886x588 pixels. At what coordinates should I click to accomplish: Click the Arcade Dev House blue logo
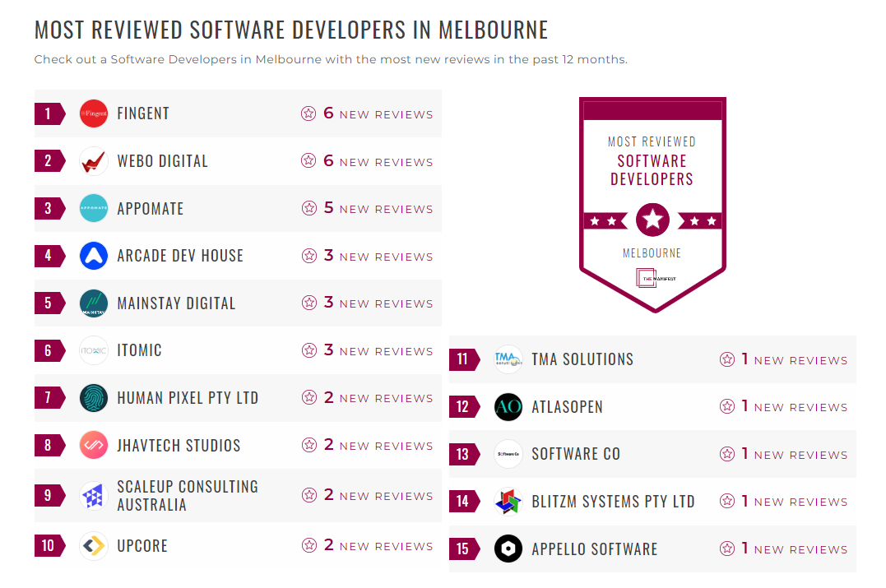click(93, 255)
